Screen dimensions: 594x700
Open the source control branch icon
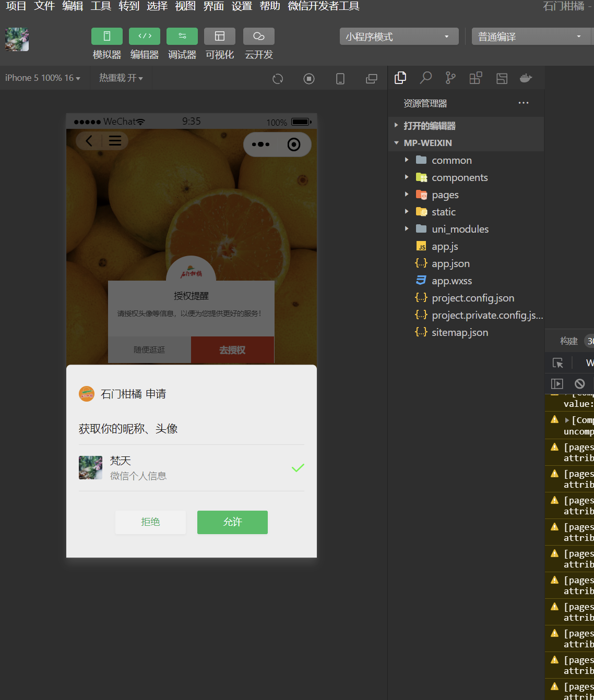pos(450,78)
